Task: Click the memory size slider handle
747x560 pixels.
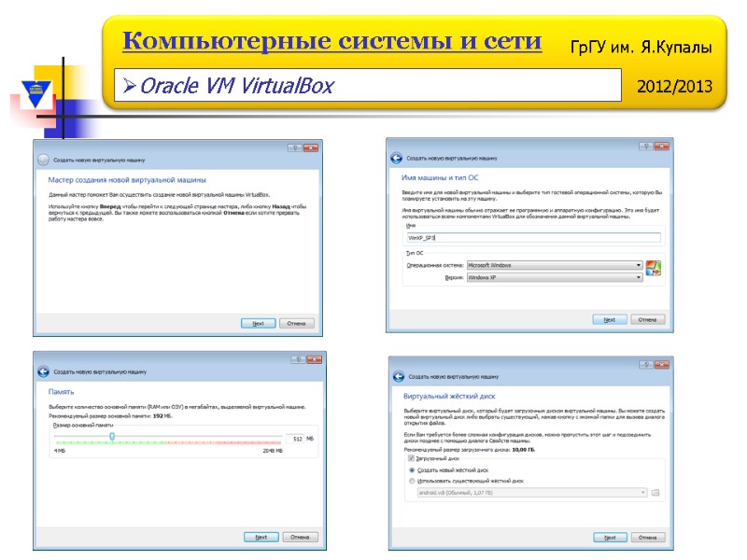Action: point(112,436)
